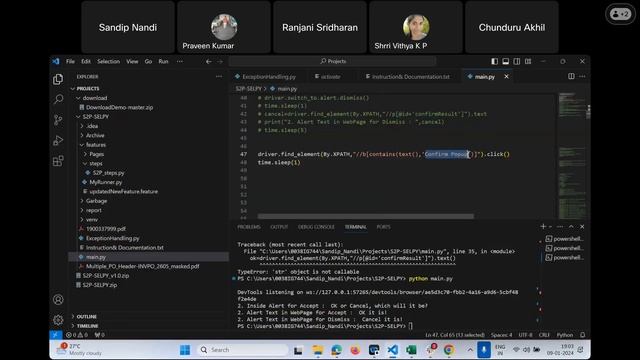The image size is (640, 360).
Task: Expand the Pages folder
Action: point(96,154)
